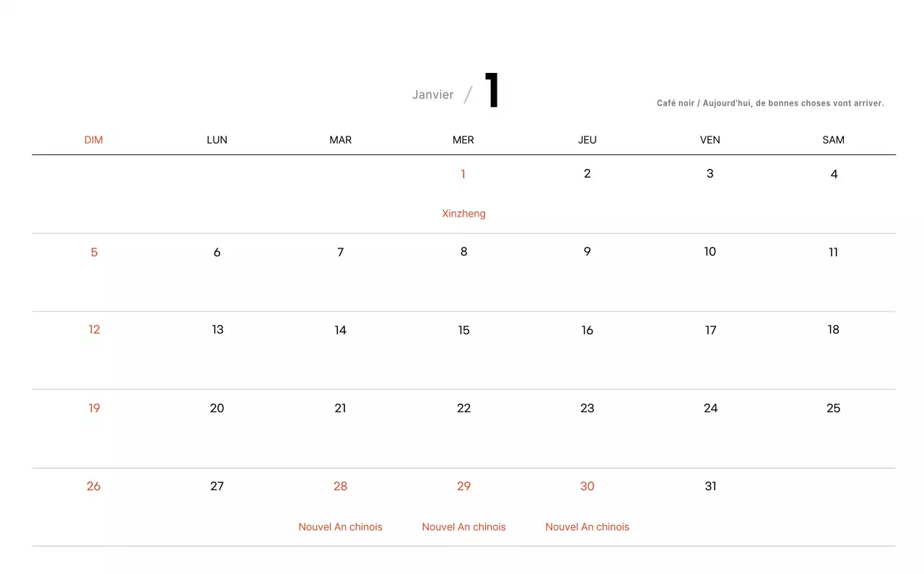Select Saturday January 25
The height and width of the screenshot is (574, 924).
[833, 409]
